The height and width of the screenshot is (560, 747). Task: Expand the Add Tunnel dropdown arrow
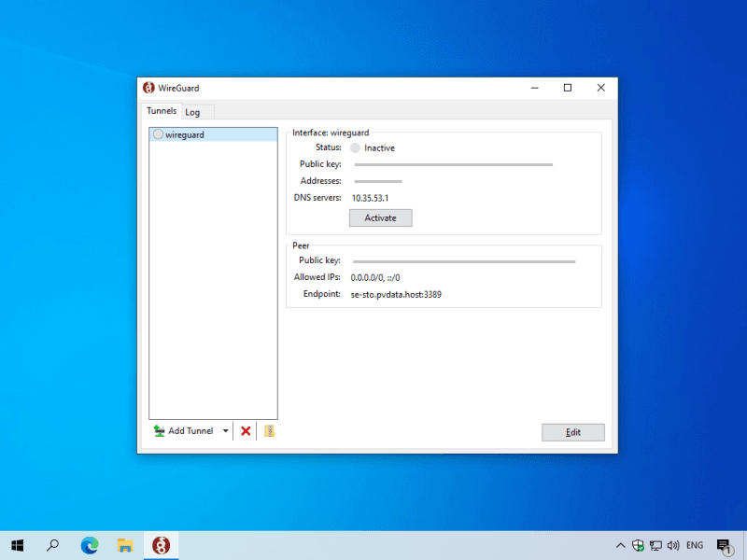click(225, 431)
